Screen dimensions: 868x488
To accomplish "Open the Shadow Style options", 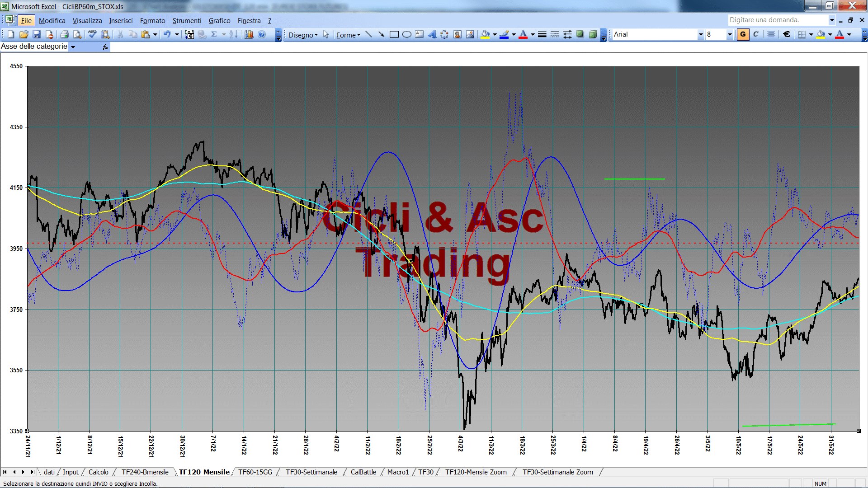I will 580,34.
